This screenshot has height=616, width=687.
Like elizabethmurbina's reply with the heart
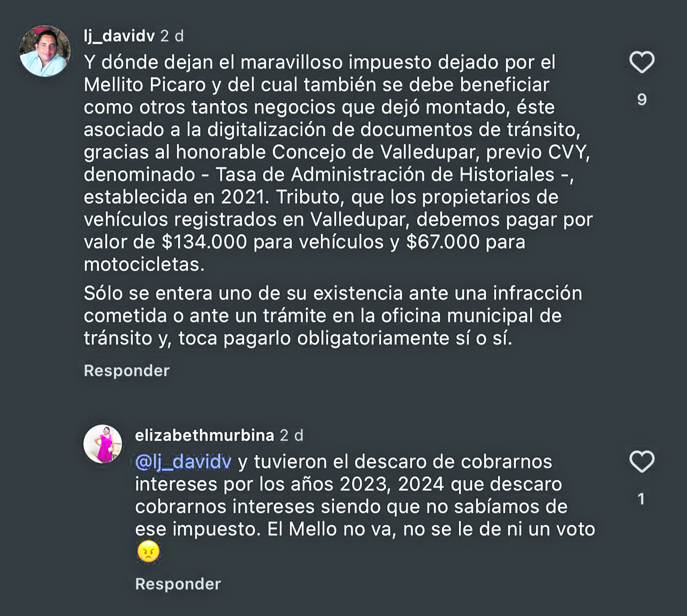642,462
